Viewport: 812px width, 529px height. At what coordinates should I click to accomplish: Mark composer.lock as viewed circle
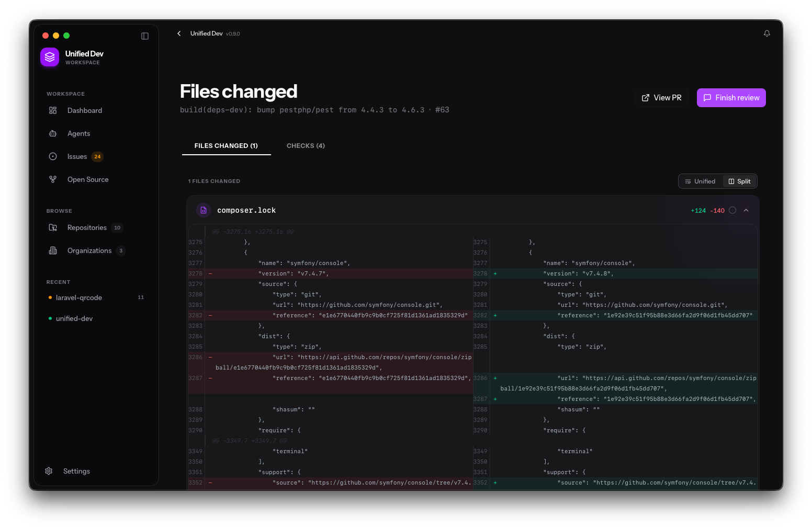pyautogui.click(x=732, y=210)
